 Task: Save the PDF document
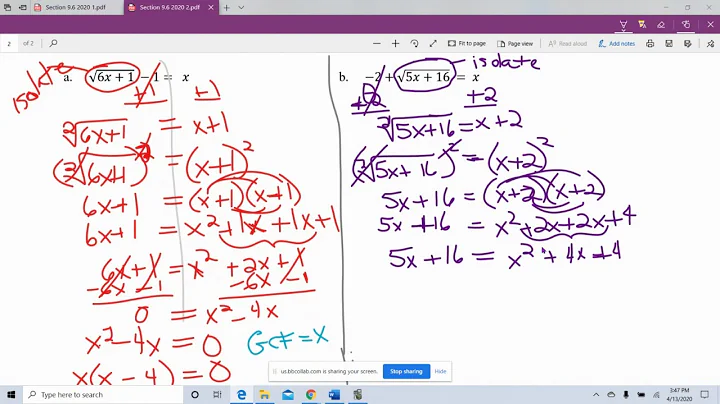tap(669, 44)
